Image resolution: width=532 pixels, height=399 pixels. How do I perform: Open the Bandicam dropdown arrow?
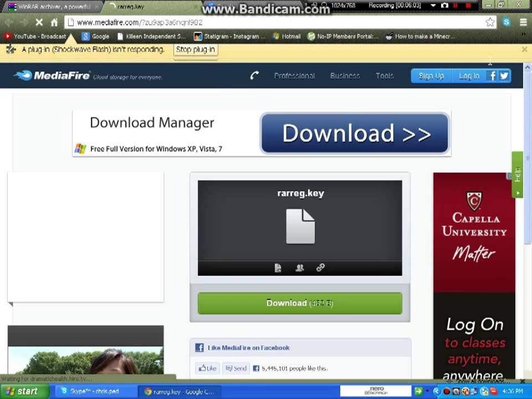433,6
